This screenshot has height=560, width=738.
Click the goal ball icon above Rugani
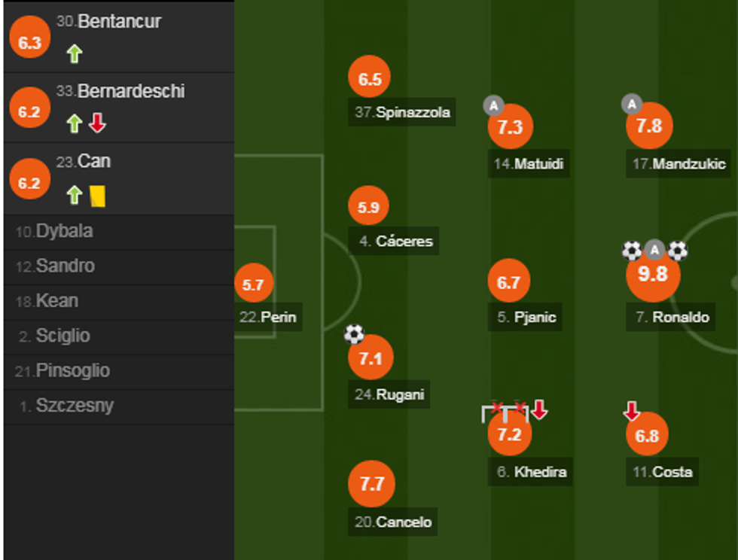(354, 333)
